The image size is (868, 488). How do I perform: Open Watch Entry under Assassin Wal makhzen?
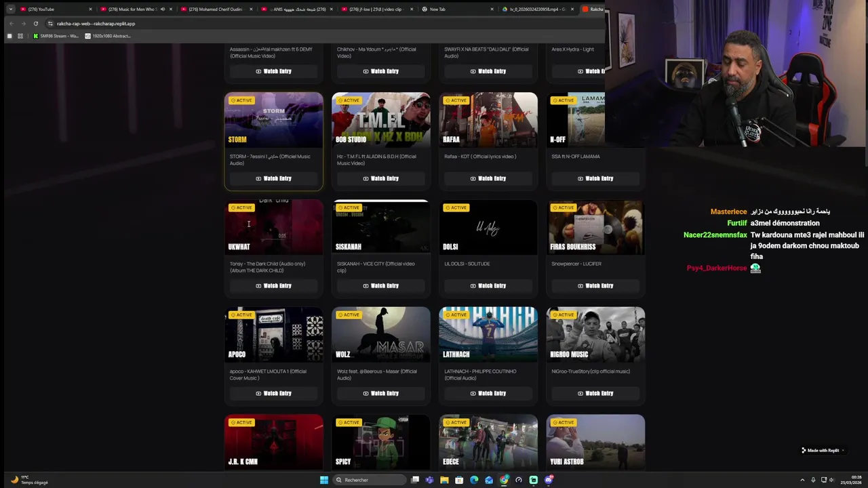[x=274, y=71]
